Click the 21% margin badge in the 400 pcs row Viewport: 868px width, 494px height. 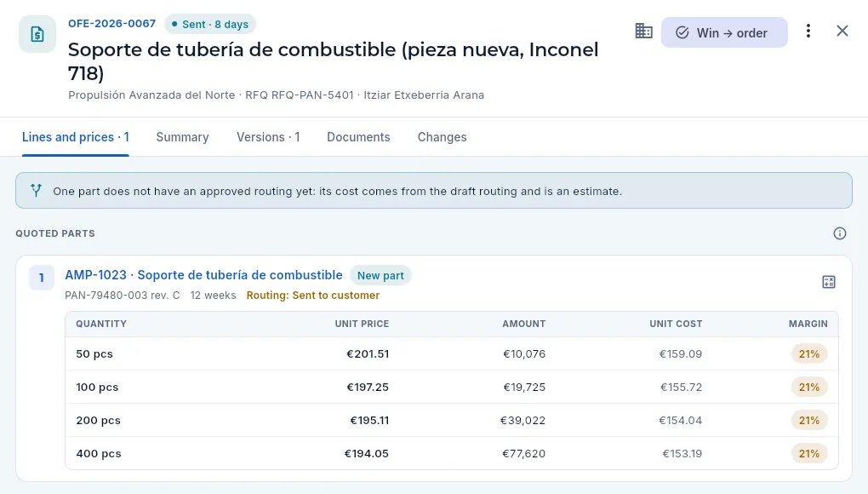click(x=808, y=454)
